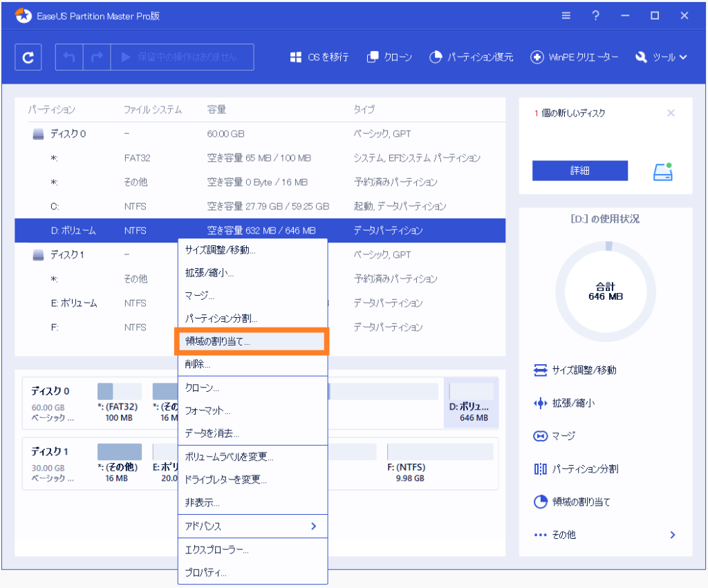This screenshot has height=588, width=708.
Task: Choose サイズ調整/移動... from context menu
Action: 253,250
